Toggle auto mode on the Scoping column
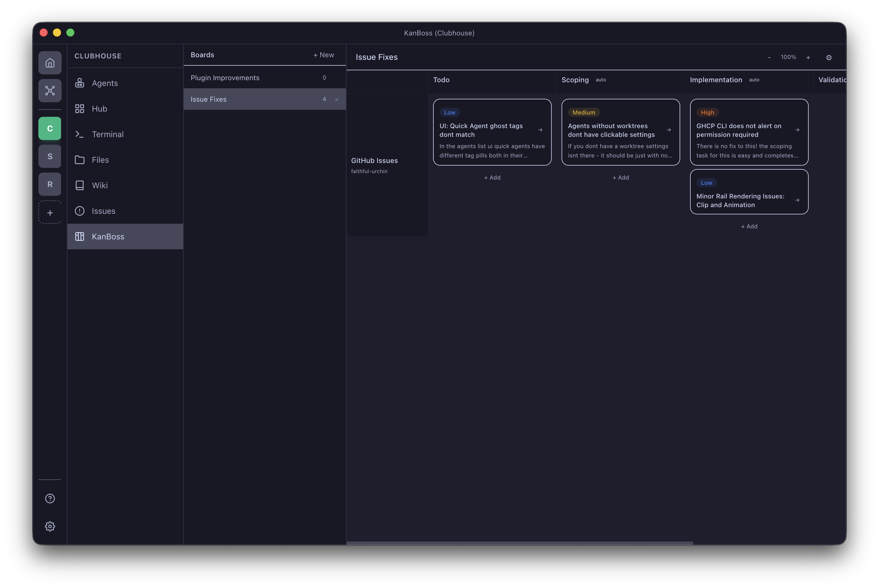The width and height of the screenshot is (879, 588). 601,80
